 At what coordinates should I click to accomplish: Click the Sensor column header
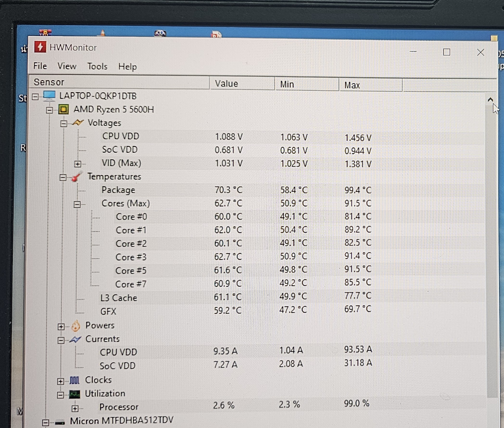119,82
